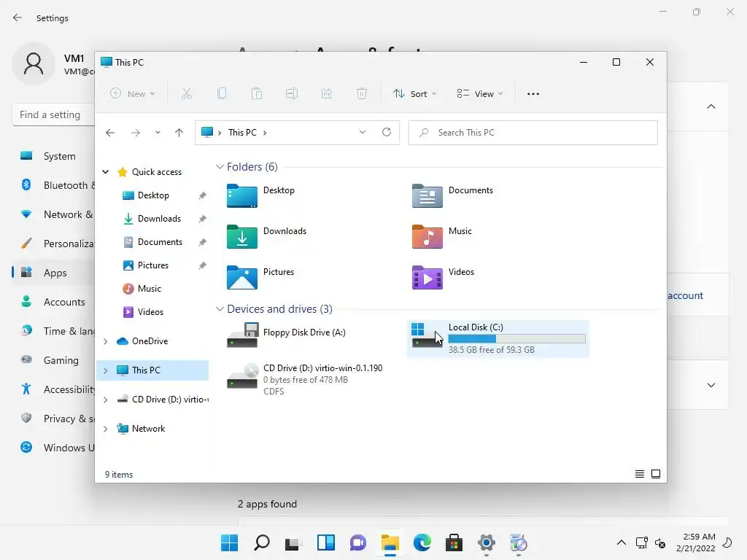Select Desktop under Quick access

click(x=153, y=195)
